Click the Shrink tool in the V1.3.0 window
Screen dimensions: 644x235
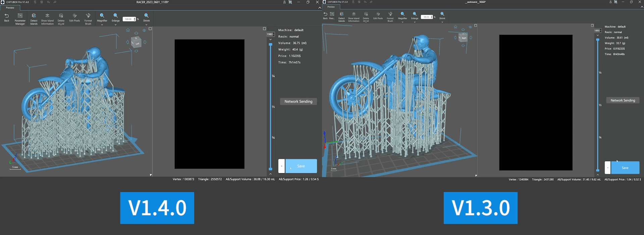click(442, 16)
